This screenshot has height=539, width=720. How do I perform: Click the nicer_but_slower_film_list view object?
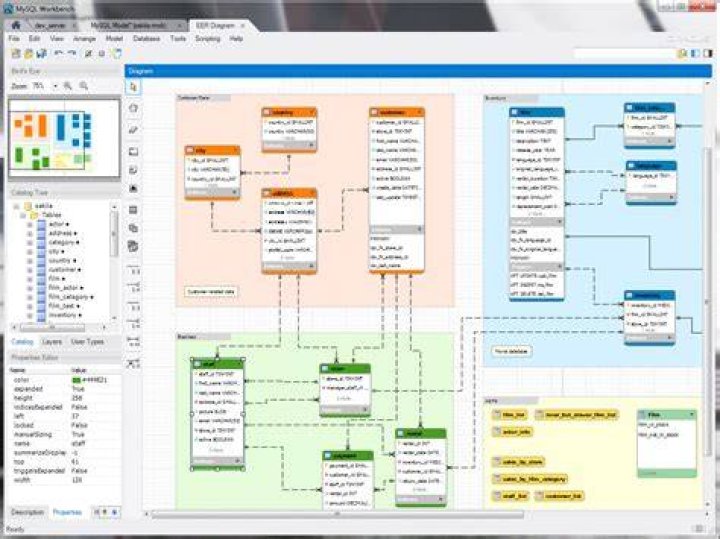pyautogui.click(x=577, y=415)
